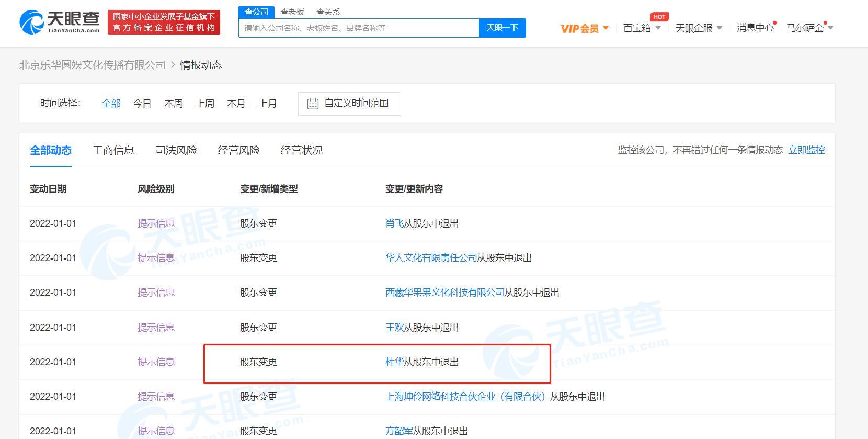Filter time by 今日

pyautogui.click(x=142, y=104)
